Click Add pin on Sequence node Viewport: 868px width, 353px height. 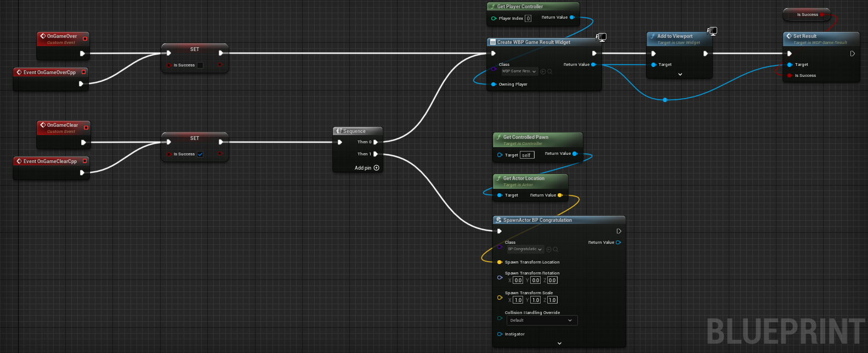[367, 168]
